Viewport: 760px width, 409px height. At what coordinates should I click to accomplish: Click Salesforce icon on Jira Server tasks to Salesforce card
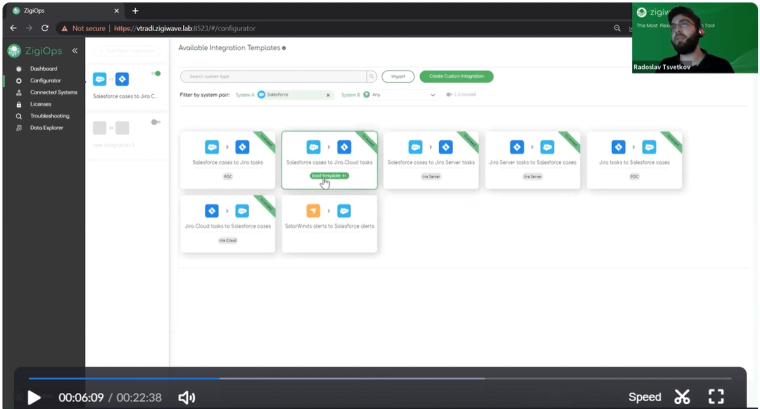[x=547, y=147]
